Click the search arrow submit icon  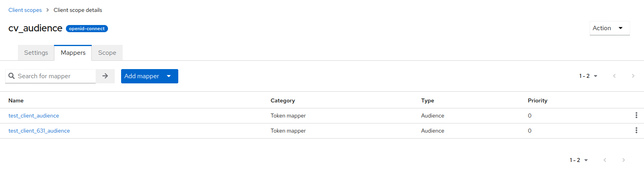coord(105,76)
